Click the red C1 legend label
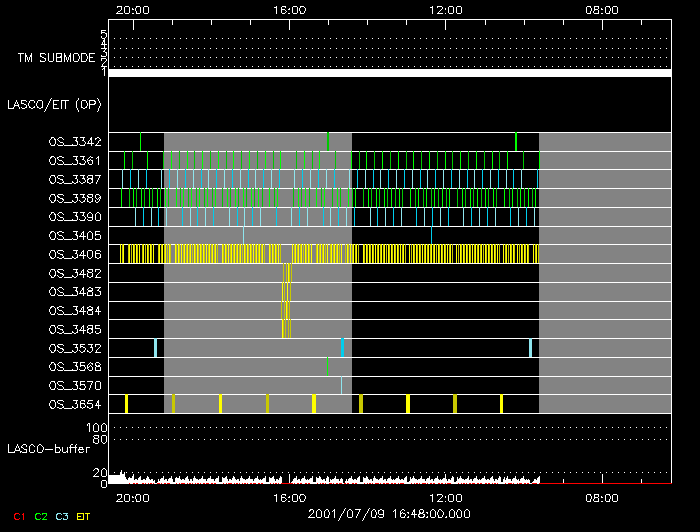The width and height of the screenshot is (700, 532). [x=19, y=517]
